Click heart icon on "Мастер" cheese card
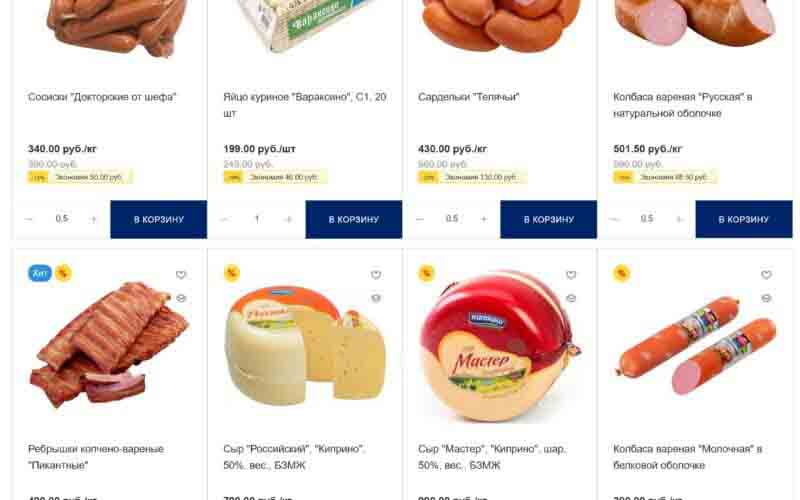Screen dimensions: 800x500 [571, 274]
